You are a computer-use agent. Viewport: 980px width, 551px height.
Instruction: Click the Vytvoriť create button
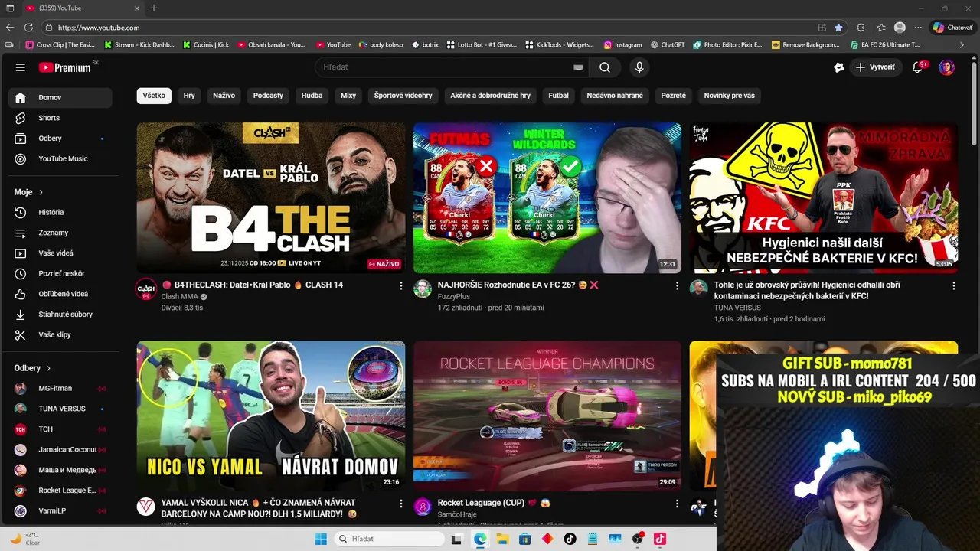(x=875, y=67)
